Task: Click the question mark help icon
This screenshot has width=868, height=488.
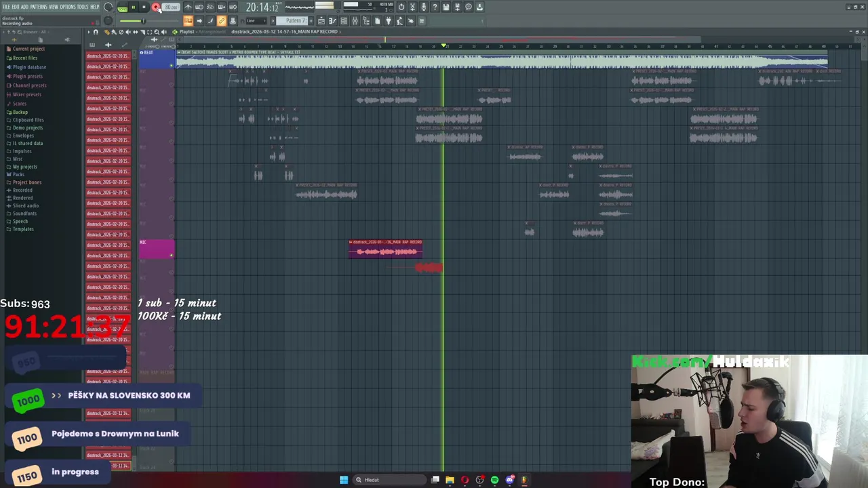Action: [x=435, y=7]
